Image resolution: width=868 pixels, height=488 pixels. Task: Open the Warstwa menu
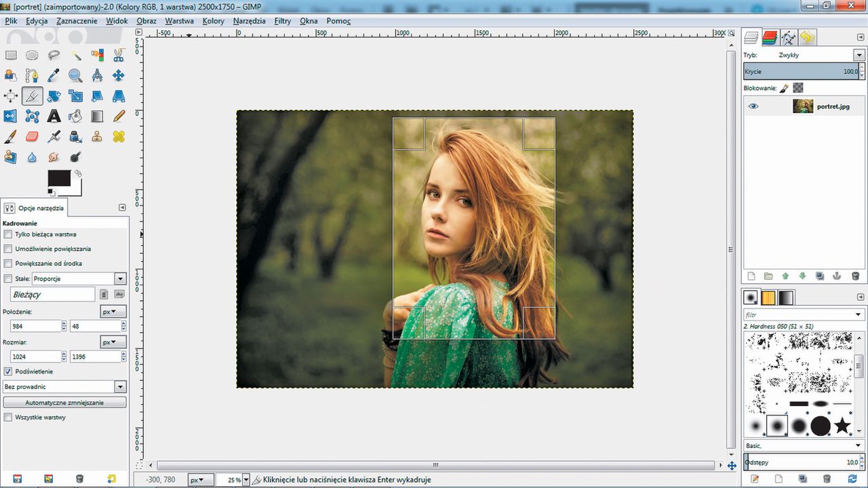click(x=179, y=21)
